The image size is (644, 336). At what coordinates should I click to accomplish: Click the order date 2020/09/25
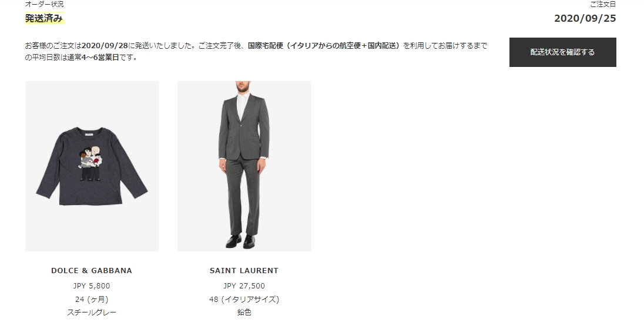click(585, 18)
